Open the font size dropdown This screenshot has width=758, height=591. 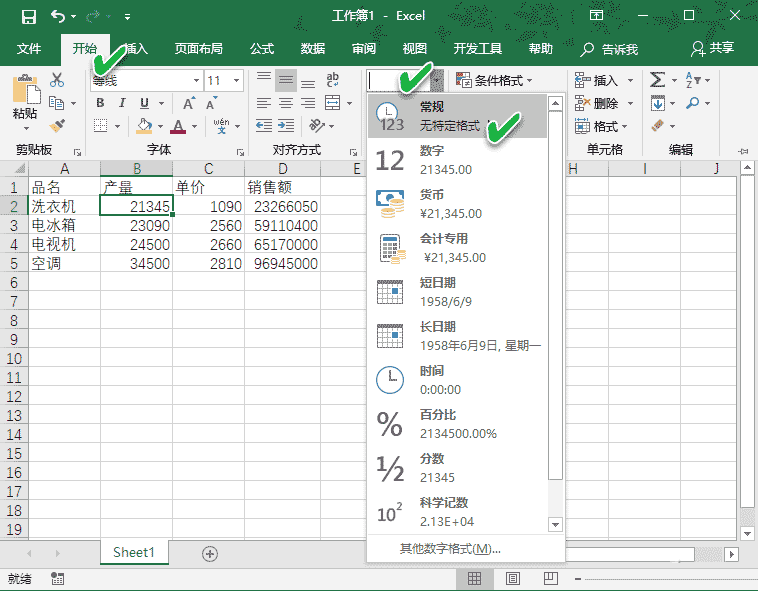(236, 80)
